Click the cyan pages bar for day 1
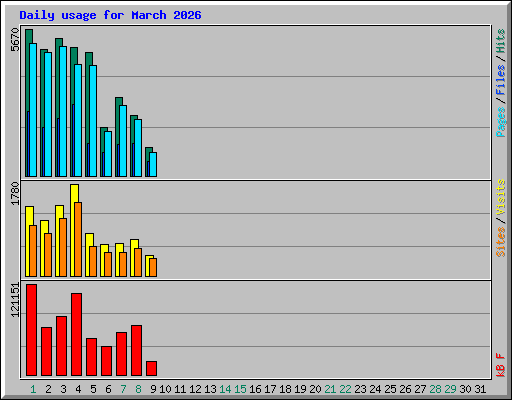Screen dimensions: 512x400 33,110
